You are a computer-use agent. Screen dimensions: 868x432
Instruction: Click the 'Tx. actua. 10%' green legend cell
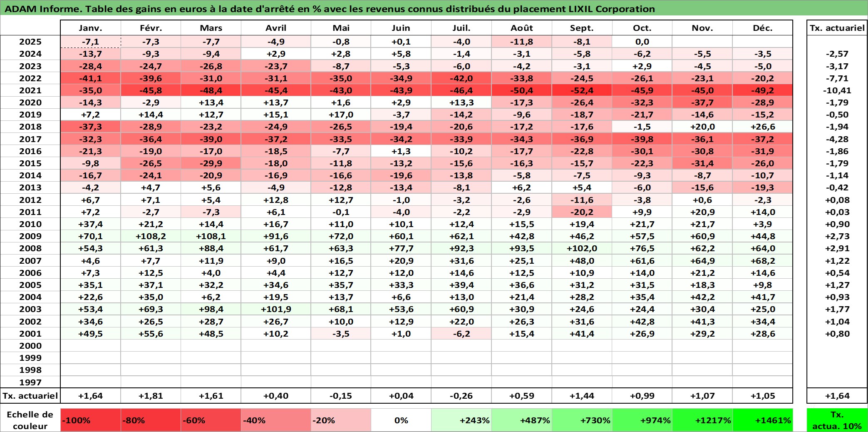pos(837,420)
